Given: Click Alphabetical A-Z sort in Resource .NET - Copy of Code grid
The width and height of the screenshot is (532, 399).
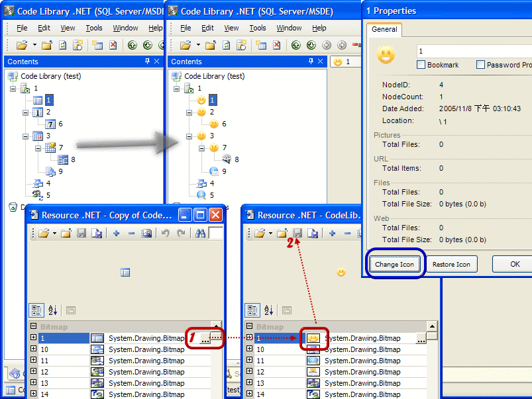Looking at the screenshot, I should (52, 310).
